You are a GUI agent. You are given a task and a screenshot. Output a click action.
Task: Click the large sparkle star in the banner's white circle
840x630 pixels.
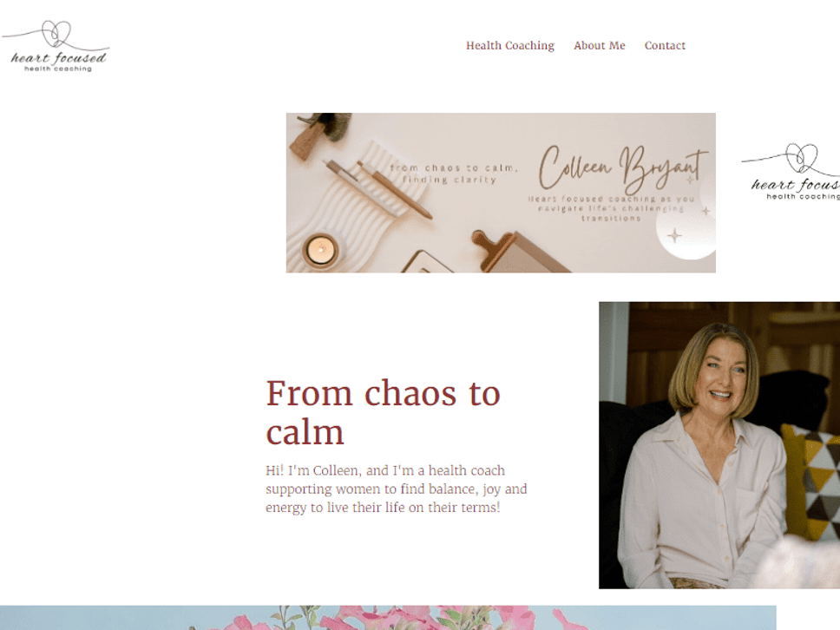(675, 235)
